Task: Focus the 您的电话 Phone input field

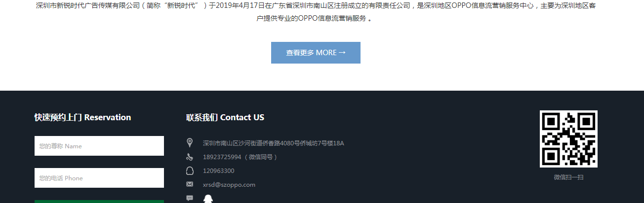Action: (99, 178)
